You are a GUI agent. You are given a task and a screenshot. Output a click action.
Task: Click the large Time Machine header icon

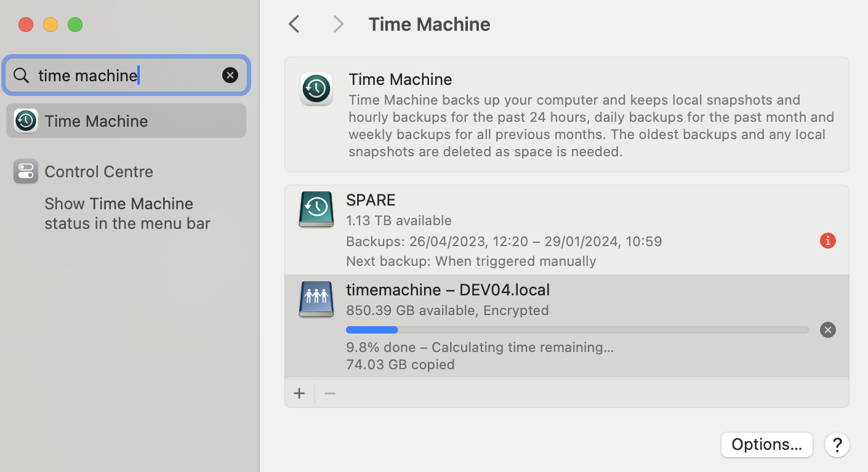(x=316, y=89)
